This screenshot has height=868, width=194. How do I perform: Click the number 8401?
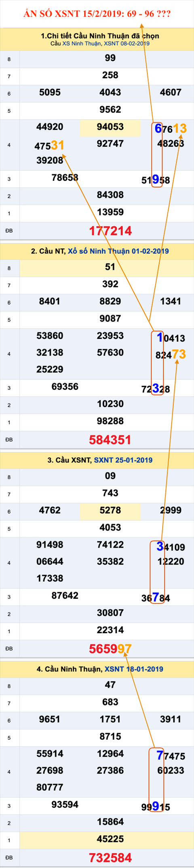(x=50, y=301)
